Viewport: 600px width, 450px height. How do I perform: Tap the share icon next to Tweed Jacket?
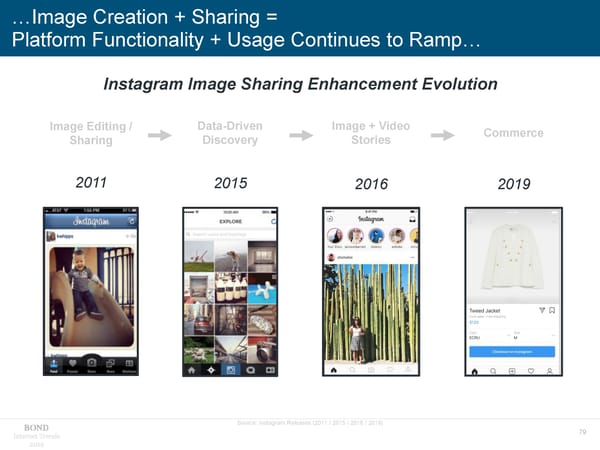point(542,311)
